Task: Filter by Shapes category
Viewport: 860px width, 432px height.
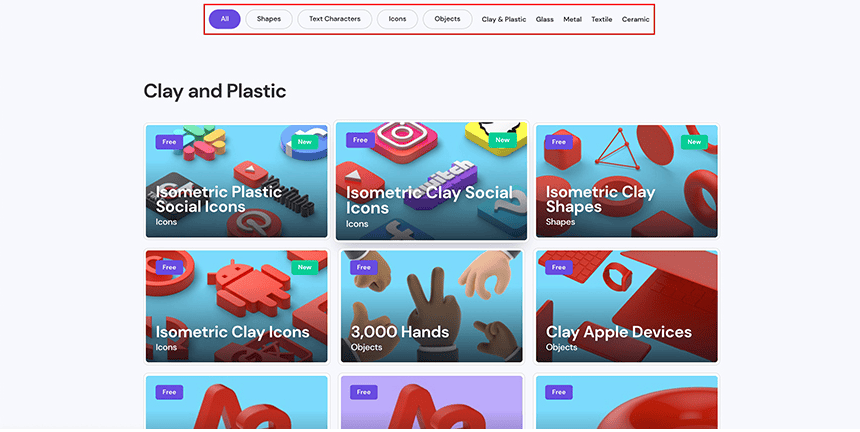Action: pos(269,19)
